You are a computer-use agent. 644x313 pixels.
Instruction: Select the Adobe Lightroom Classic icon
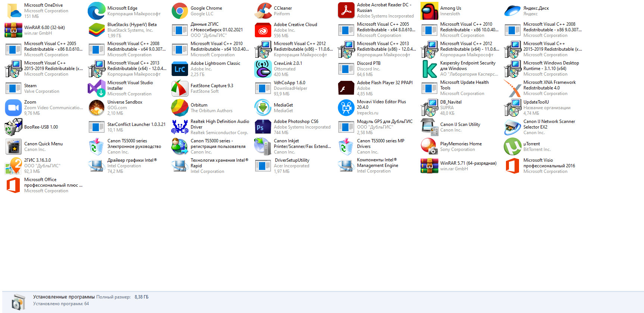[x=180, y=69]
